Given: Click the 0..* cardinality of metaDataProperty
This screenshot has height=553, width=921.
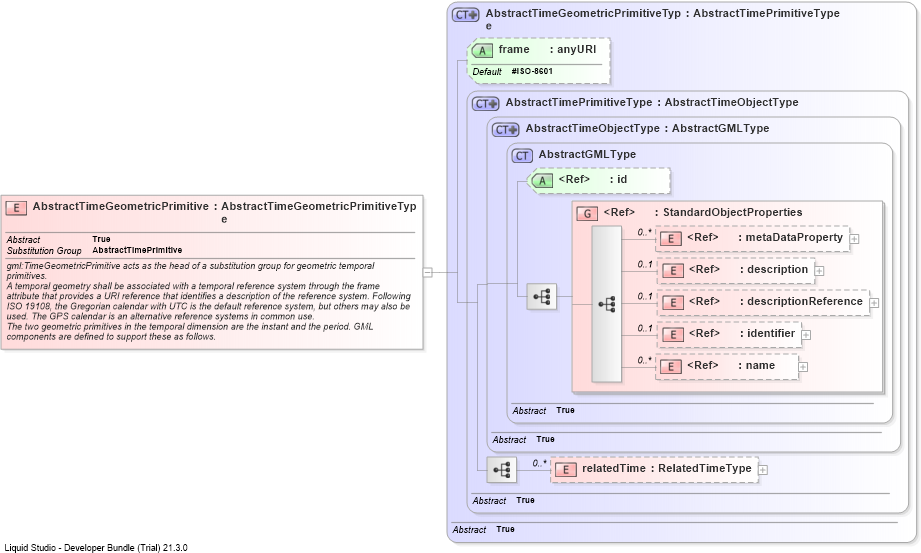Looking at the screenshot, I should pos(645,233).
